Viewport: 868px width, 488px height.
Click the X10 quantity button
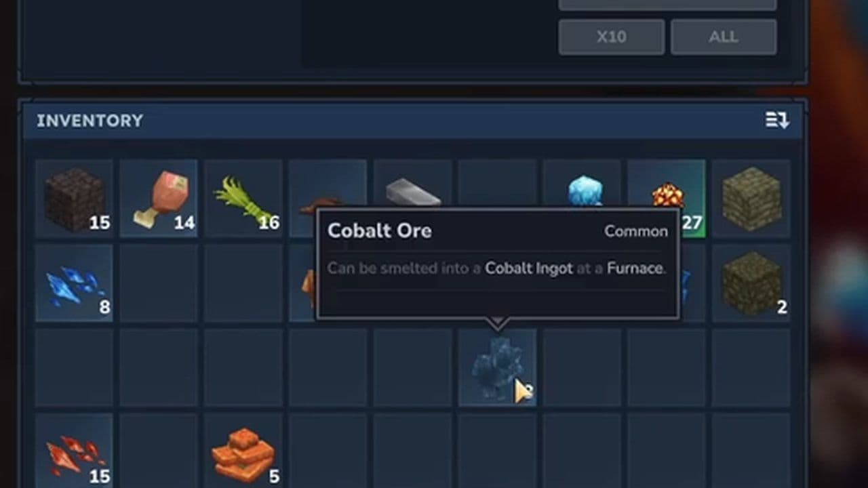[612, 37]
